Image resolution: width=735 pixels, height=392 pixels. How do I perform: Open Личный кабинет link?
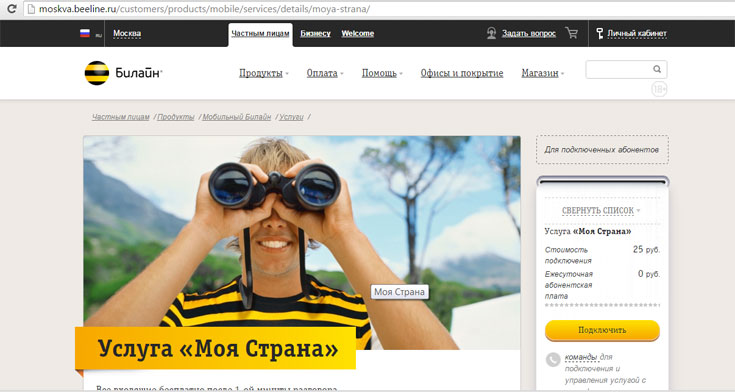click(637, 33)
